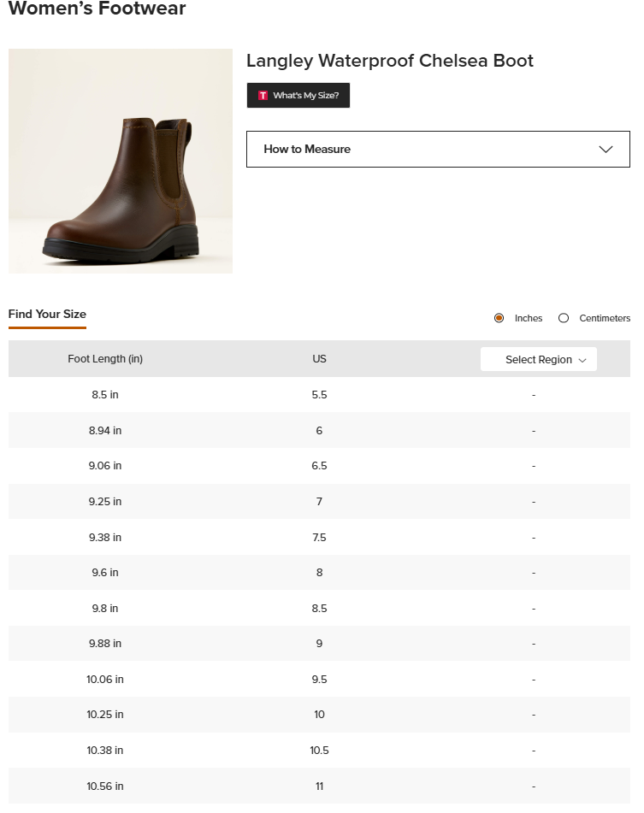644x813 pixels.
Task: Select the 9.25 in foot length row
Action: coord(319,502)
